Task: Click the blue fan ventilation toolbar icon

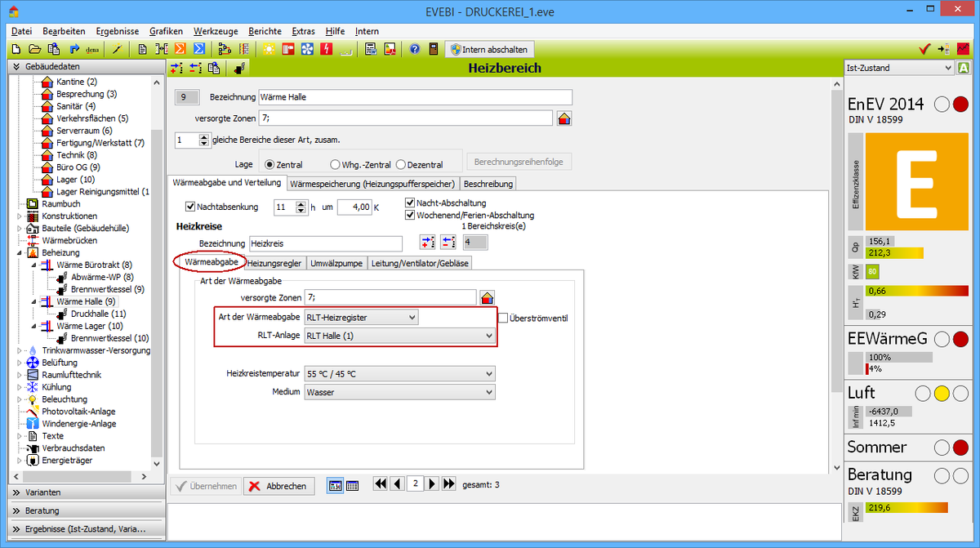Action: tap(308, 49)
